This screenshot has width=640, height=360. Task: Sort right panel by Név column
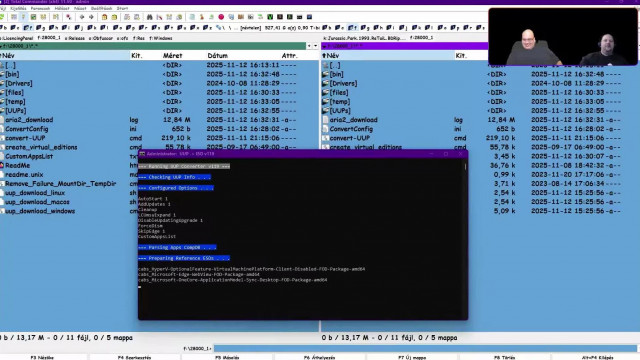click(388, 55)
